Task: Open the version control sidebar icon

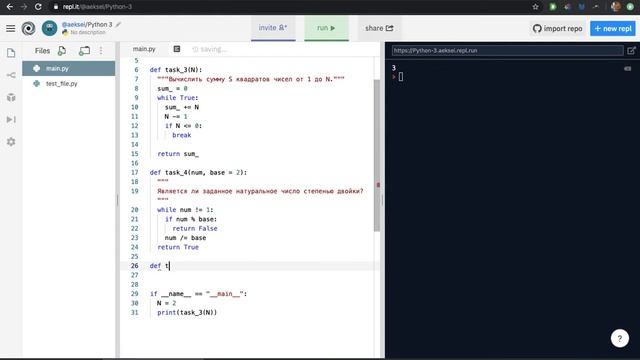Action: 11,75
